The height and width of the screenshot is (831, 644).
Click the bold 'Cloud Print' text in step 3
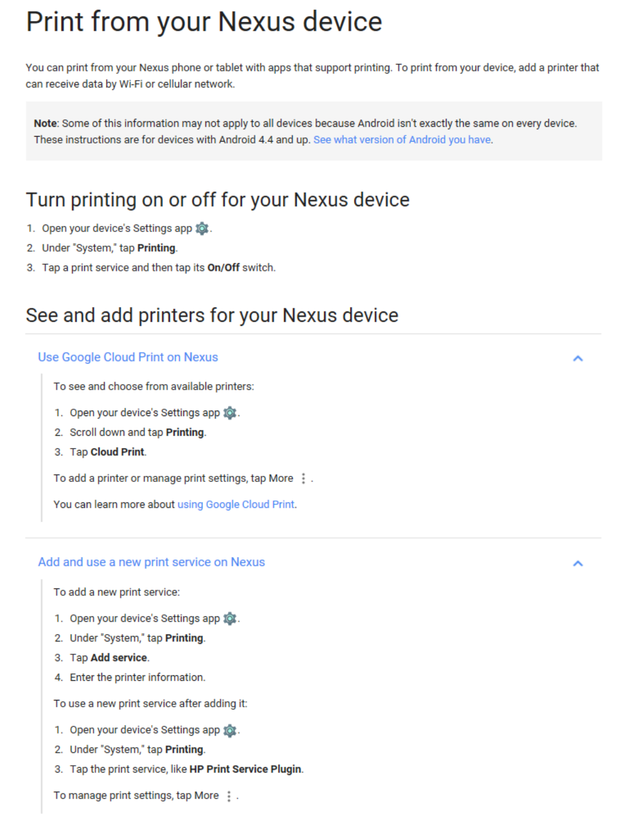pos(117,452)
